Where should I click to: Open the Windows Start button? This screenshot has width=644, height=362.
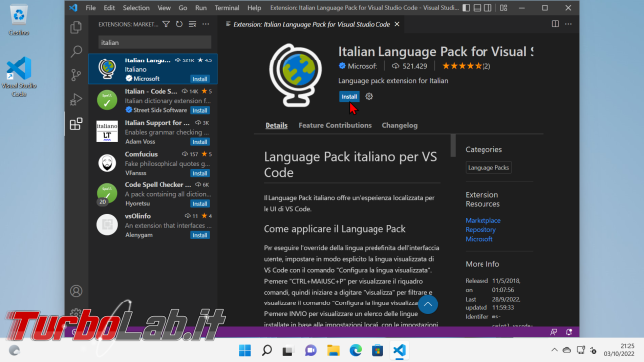(x=245, y=350)
